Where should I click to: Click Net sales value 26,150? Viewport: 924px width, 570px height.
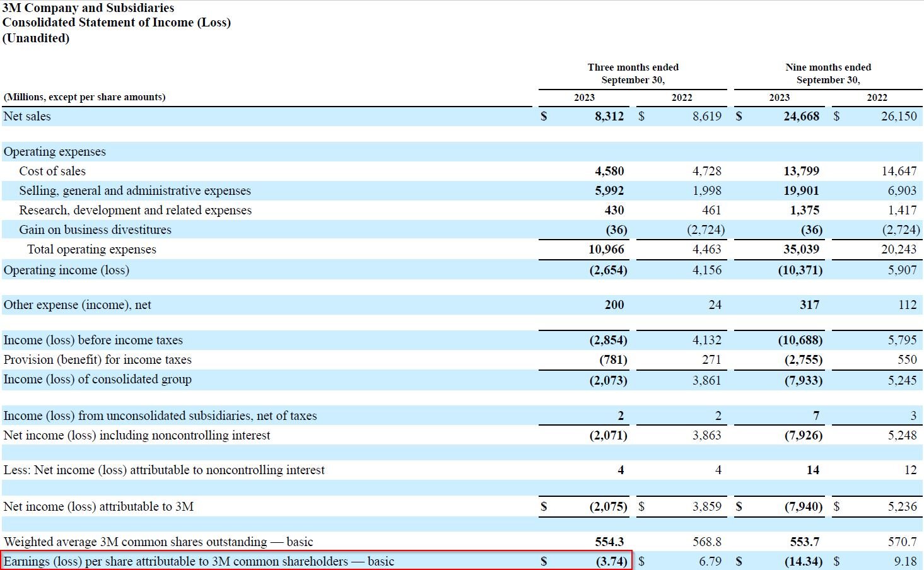click(899, 116)
